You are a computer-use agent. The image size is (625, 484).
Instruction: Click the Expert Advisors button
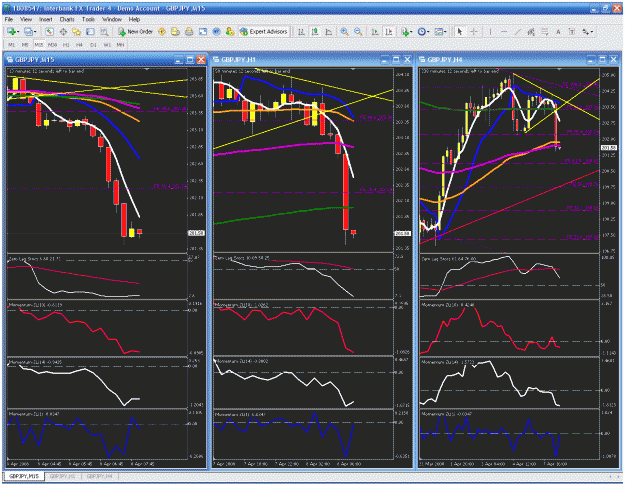(x=263, y=31)
